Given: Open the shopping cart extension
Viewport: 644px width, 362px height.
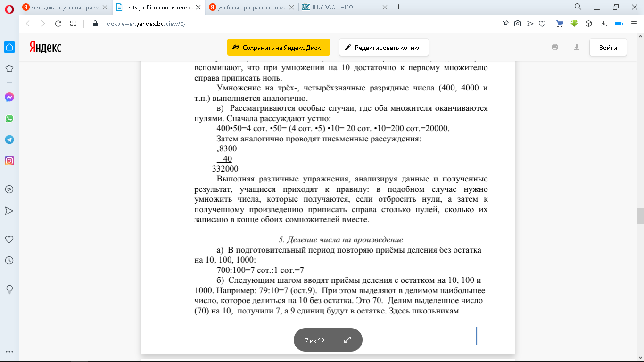Looking at the screenshot, I should [560, 24].
